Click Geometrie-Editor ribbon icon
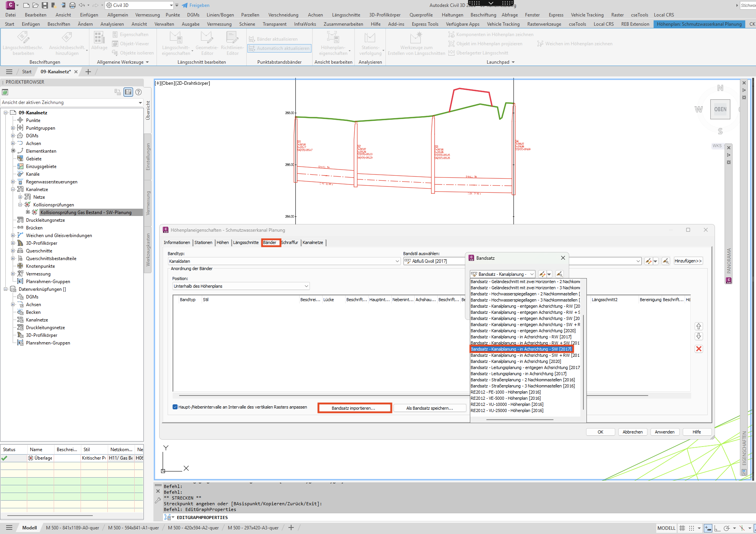The height and width of the screenshot is (534, 756). 207,43
